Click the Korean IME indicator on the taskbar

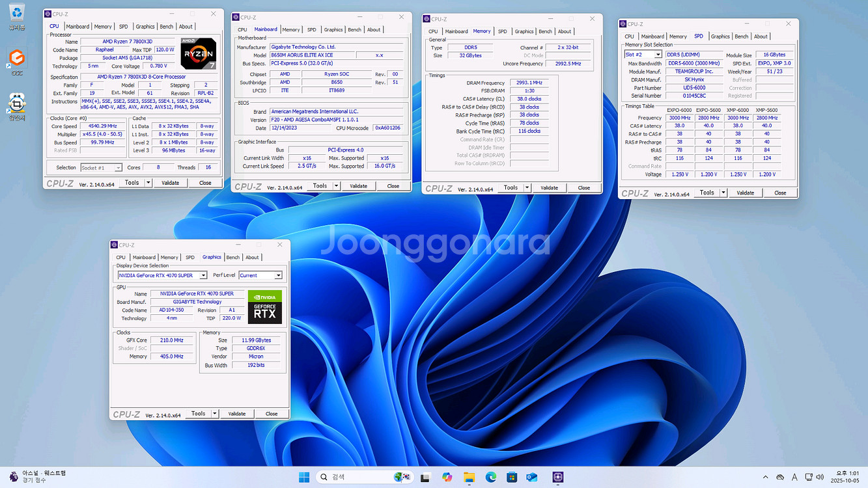pyautogui.click(x=794, y=477)
